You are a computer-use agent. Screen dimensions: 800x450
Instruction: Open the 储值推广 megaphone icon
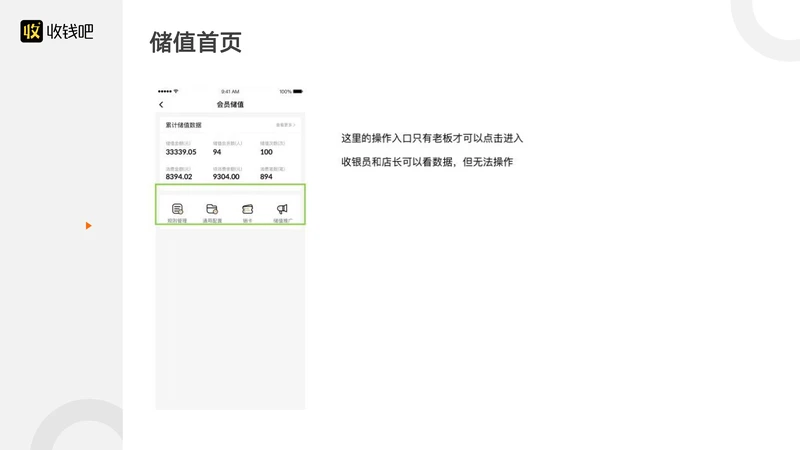click(x=282, y=209)
